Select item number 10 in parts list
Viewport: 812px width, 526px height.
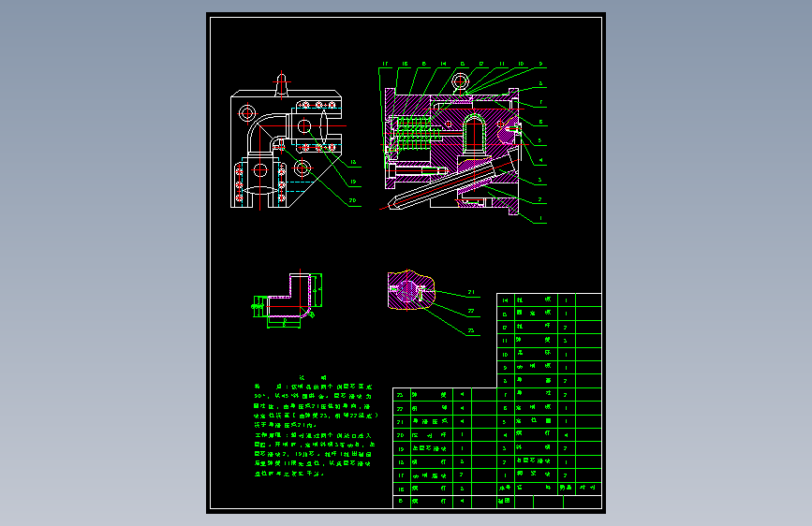point(506,355)
